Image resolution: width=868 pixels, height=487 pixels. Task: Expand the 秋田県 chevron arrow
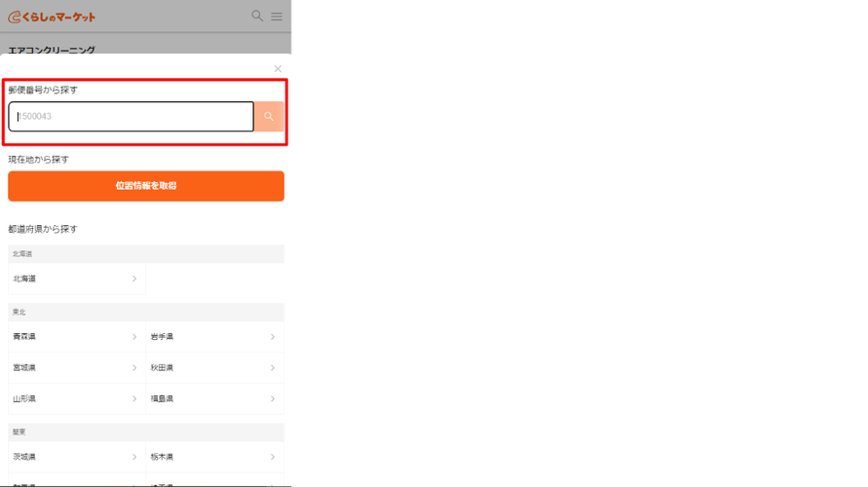click(x=273, y=367)
